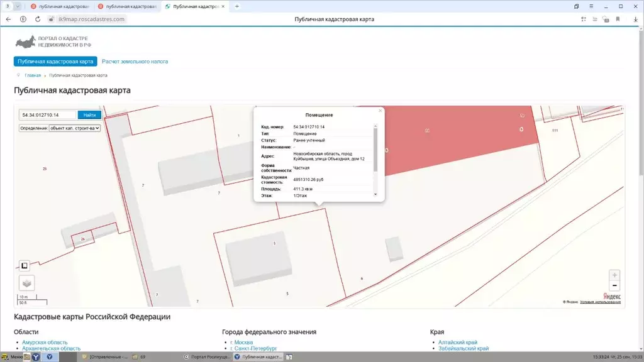644x362 pixels.
Task: Click the cadastral number search input field
Action: click(x=47, y=115)
